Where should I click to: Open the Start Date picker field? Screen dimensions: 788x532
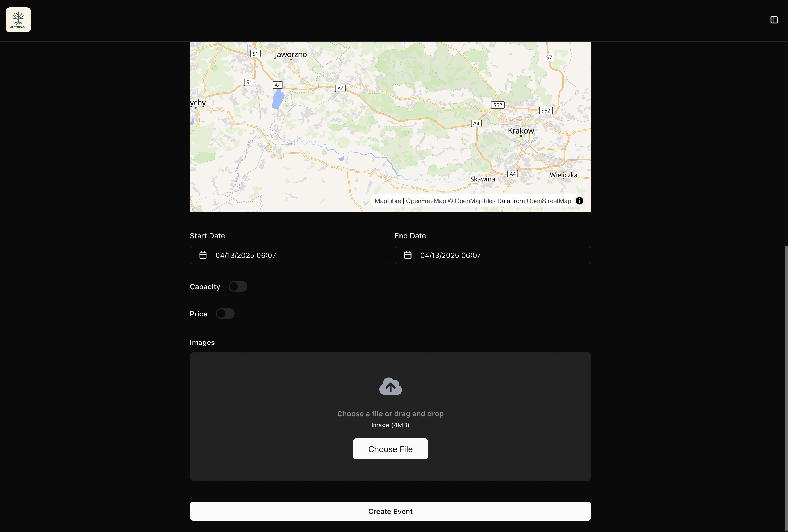(288, 255)
